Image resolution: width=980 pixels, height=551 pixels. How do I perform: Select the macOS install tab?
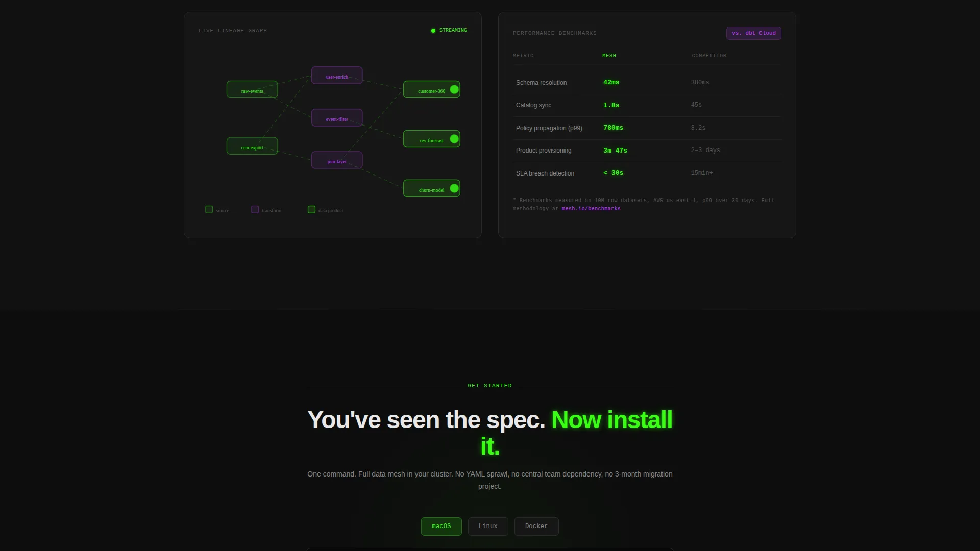tap(441, 526)
